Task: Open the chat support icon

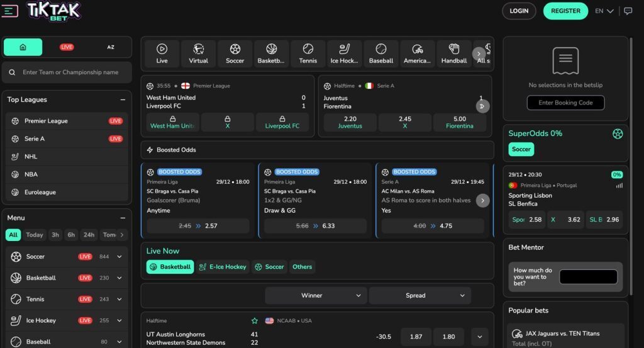Action: click(x=628, y=11)
